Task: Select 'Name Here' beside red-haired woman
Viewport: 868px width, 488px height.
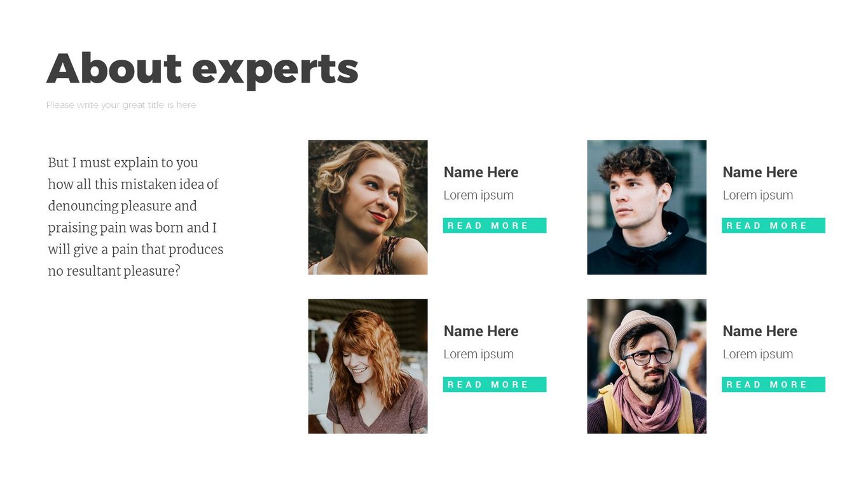Action: [x=481, y=331]
